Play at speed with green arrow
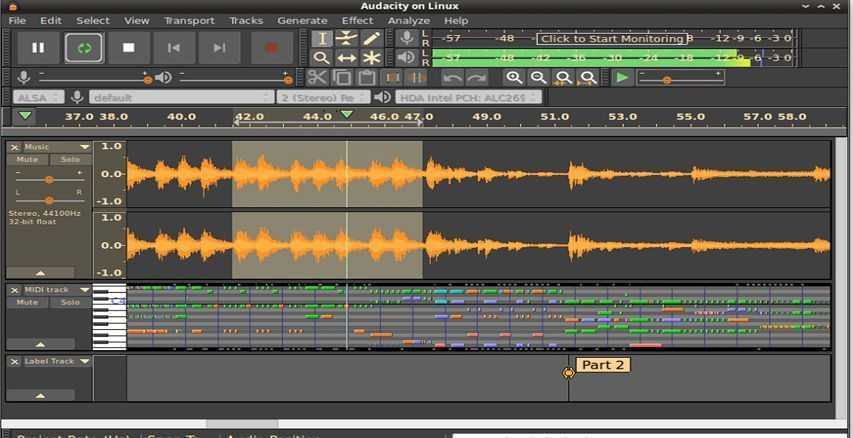The height and width of the screenshot is (438, 853). coord(622,78)
